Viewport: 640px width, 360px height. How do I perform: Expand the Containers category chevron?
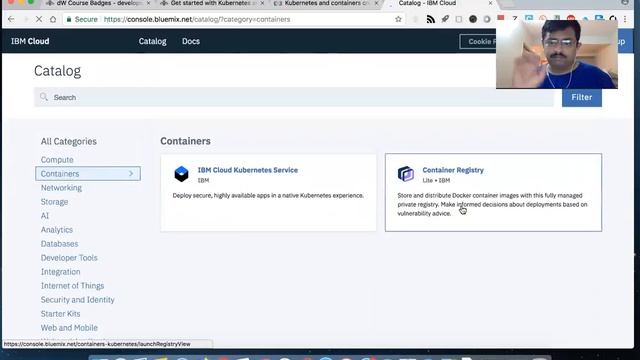click(x=131, y=173)
